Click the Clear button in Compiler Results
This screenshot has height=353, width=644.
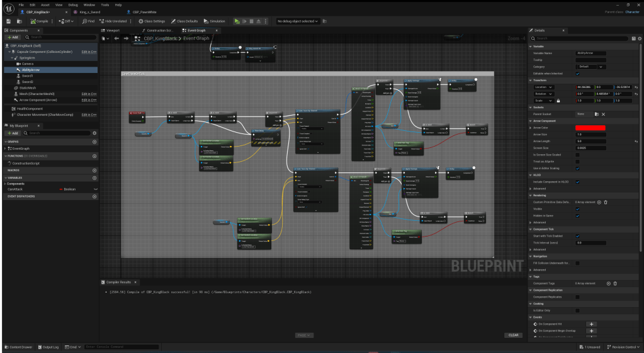(514, 335)
